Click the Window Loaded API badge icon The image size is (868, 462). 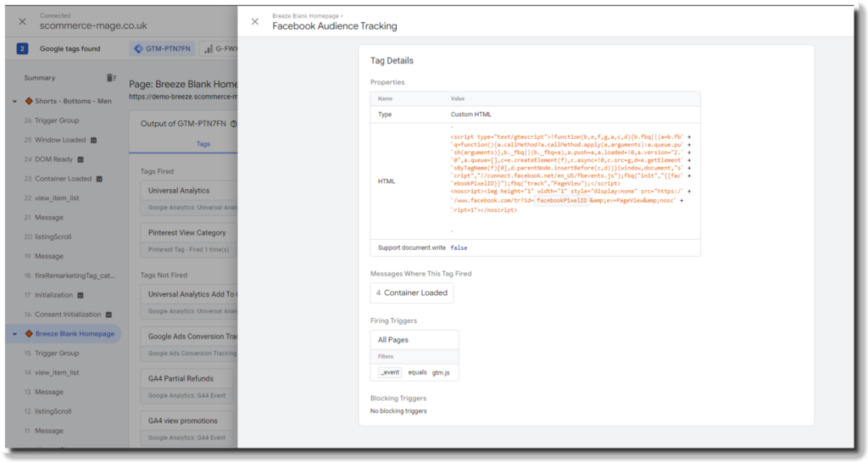pyautogui.click(x=93, y=141)
